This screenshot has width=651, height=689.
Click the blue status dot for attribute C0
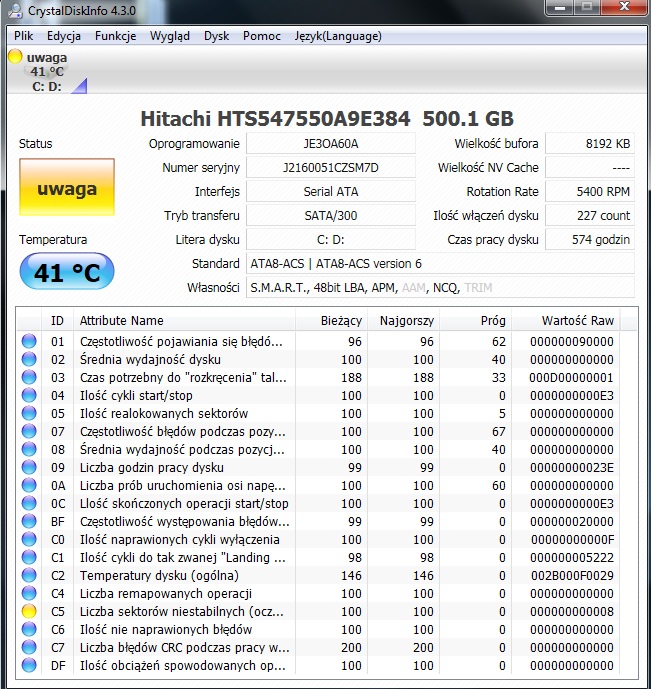pos(29,539)
